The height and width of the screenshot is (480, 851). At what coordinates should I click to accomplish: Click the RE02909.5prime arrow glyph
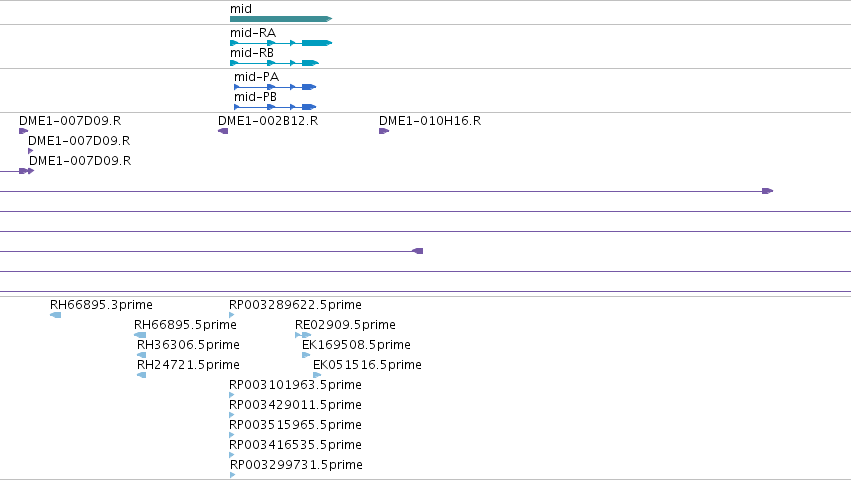pos(303,335)
